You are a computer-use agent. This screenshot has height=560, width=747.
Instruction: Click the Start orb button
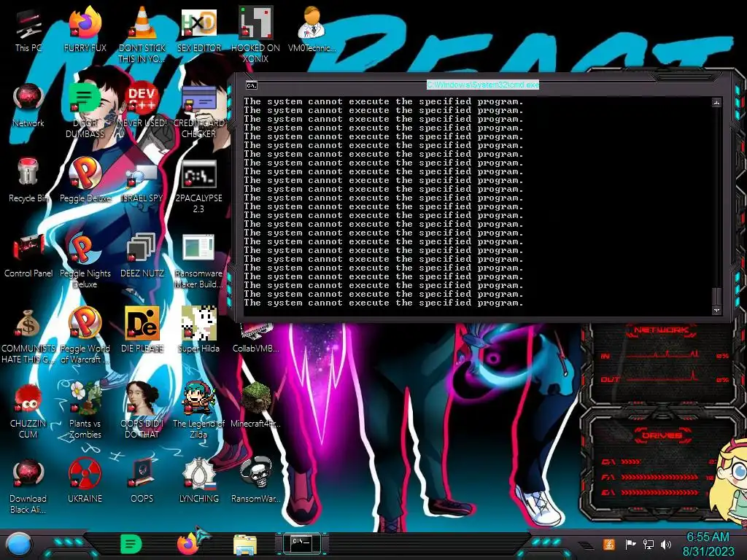coord(18,544)
